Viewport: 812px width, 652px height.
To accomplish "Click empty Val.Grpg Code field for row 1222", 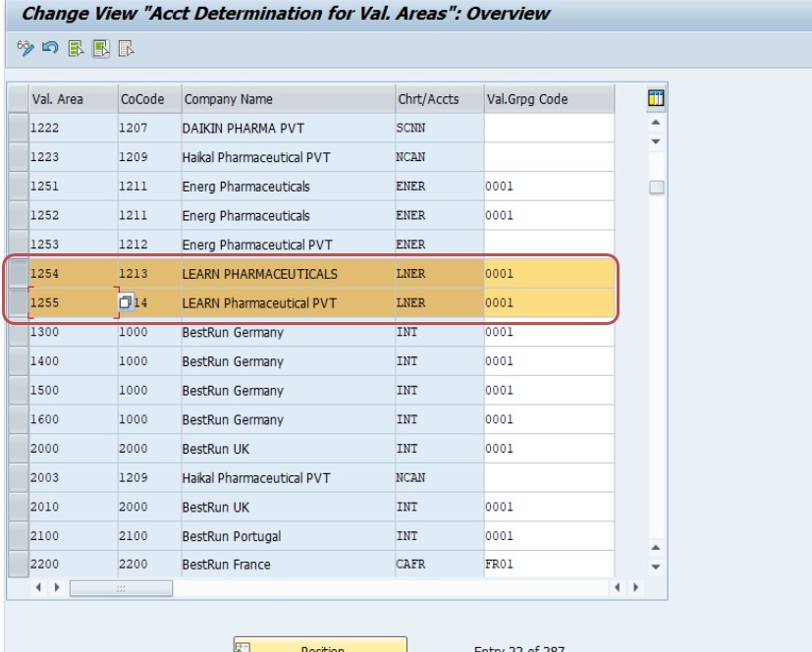I will click(550, 128).
